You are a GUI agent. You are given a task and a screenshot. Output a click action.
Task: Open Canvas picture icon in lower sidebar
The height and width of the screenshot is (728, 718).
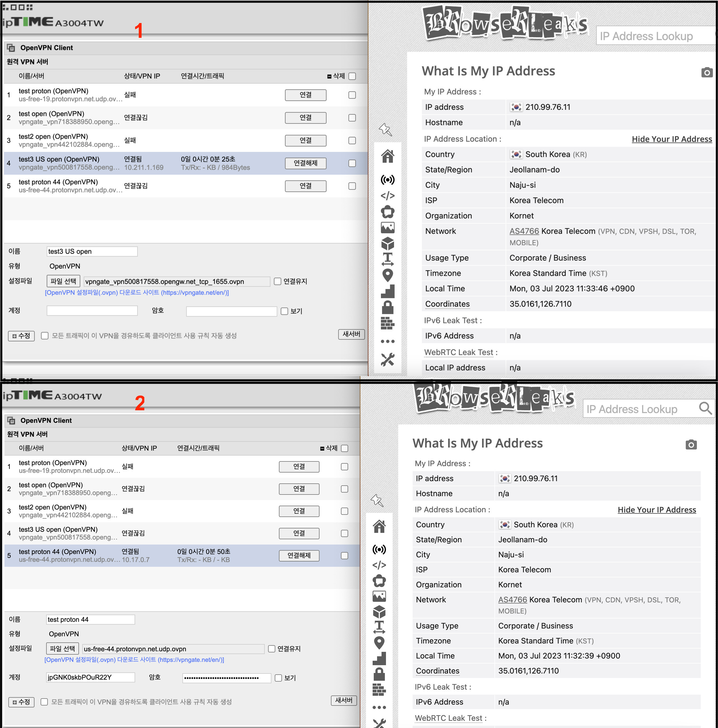tap(379, 596)
